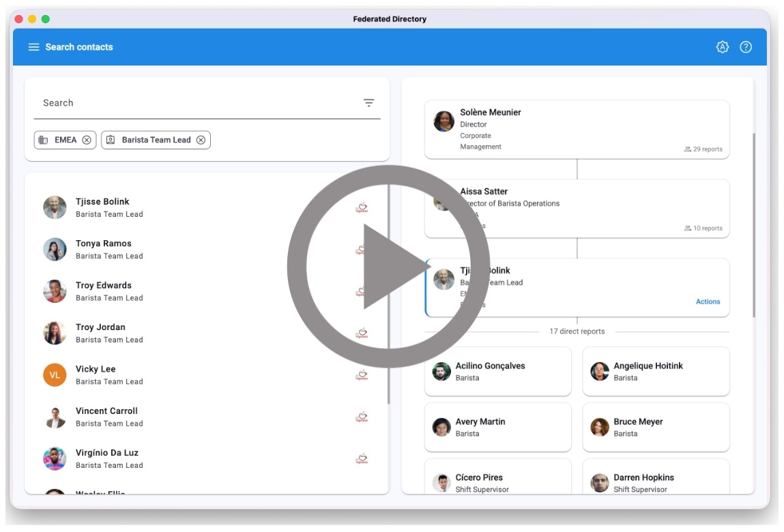This screenshot has width=784, height=532.
Task: Select Tonya Ramos in the results list
Action: point(207,250)
